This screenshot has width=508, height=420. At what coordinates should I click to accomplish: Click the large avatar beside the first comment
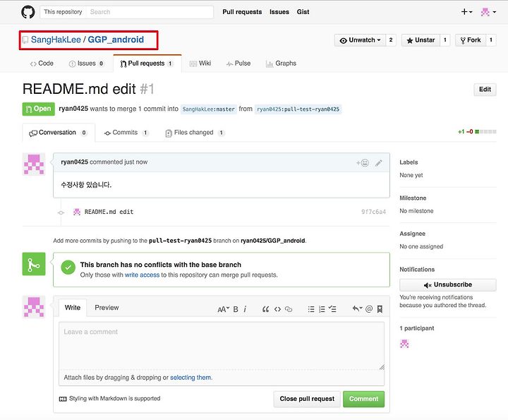point(34,164)
